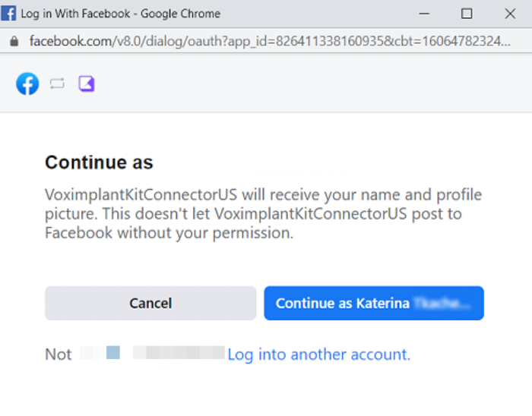Close the Facebook login popup window

click(x=510, y=14)
